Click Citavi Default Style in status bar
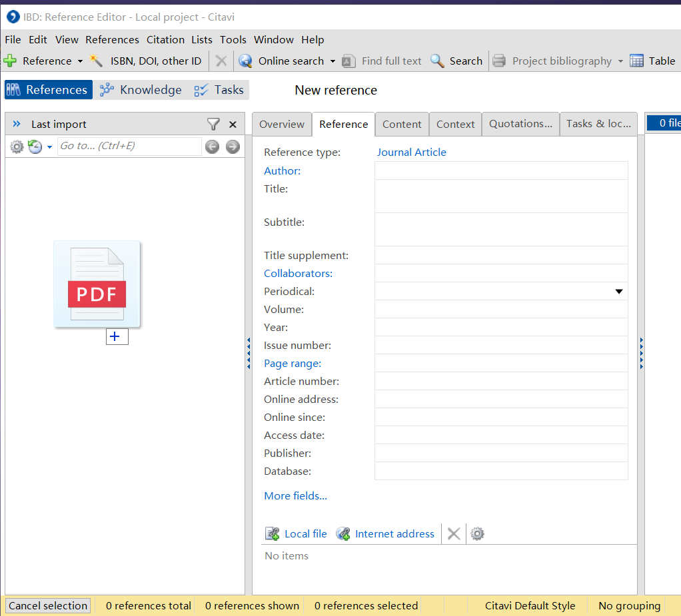The width and height of the screenshot is (681, 616). pyautogui.click(x=530, y=605)
